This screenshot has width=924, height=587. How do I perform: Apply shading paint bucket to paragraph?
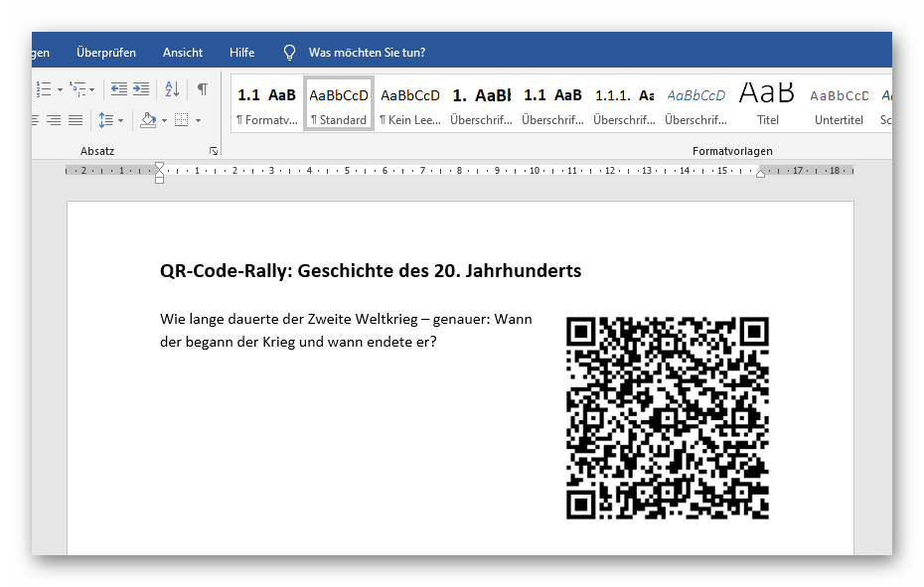point(148,120)
